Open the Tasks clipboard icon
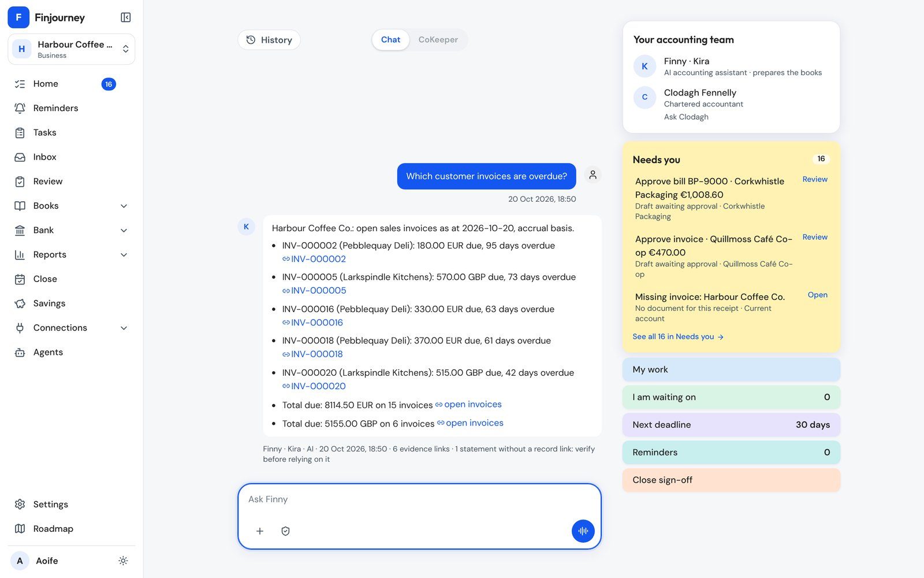The width and height of the screenshot is (924, 578). pyautogui.click(x=20, y=132)
